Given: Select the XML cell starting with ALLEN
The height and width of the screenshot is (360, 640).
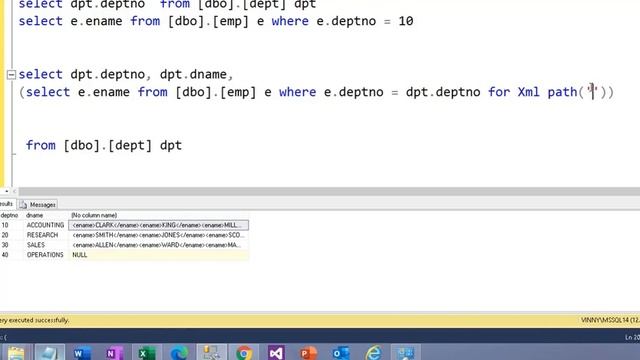Looking at the screenshot, I should coord(158,245).
